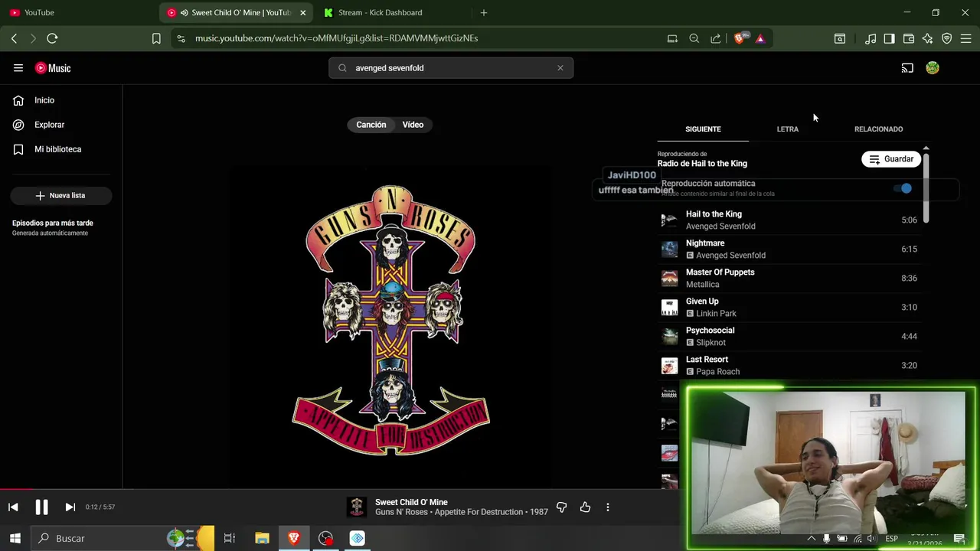Open the YouTube Music hamburger menu
Image resolution: width=980 pixels, height=551 pixels.
[x=18, y=68]
